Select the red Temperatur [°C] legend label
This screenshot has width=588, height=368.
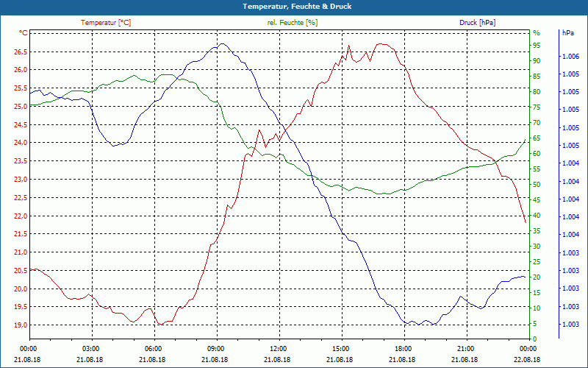[106, 23]
